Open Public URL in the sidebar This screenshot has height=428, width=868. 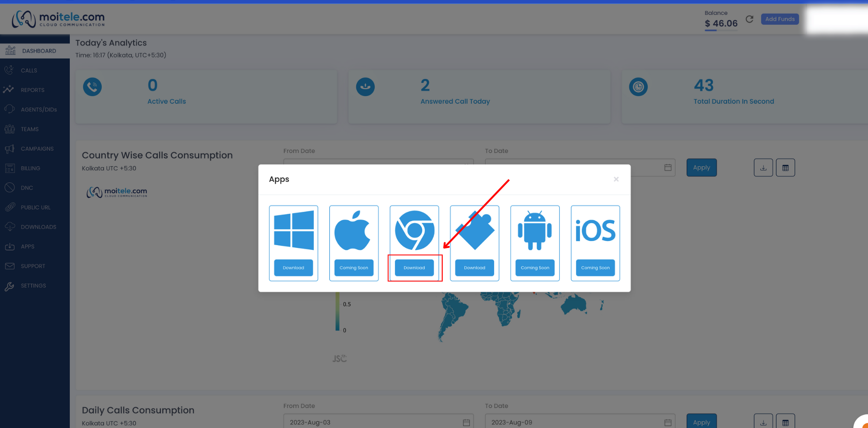(35, 207)
